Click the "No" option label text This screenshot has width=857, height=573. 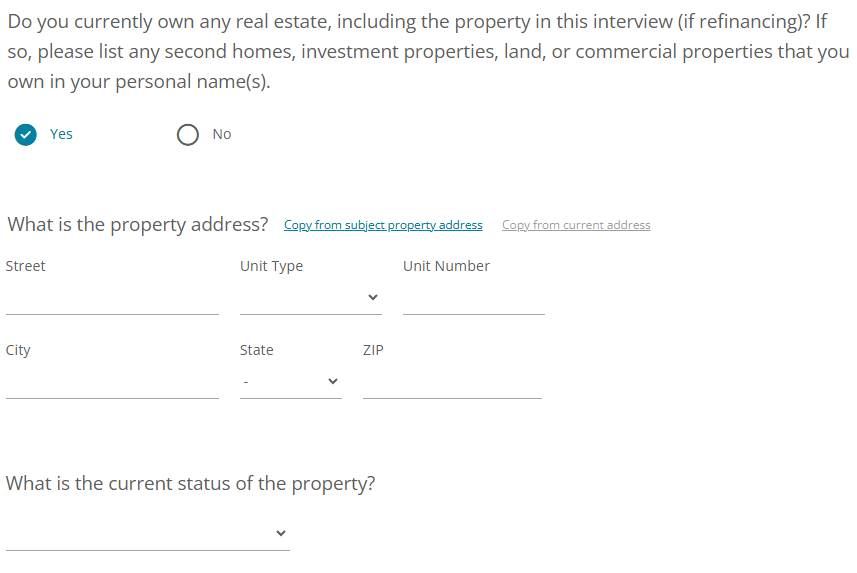click(222, 134)
